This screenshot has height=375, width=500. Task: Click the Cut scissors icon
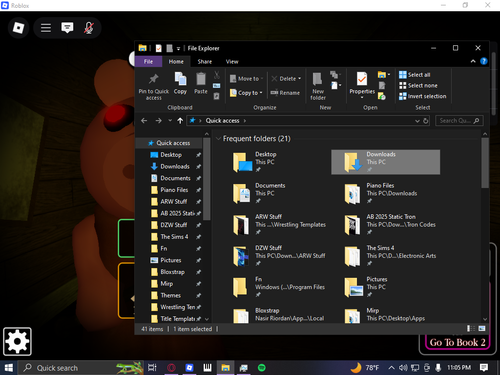pos(217,75)
